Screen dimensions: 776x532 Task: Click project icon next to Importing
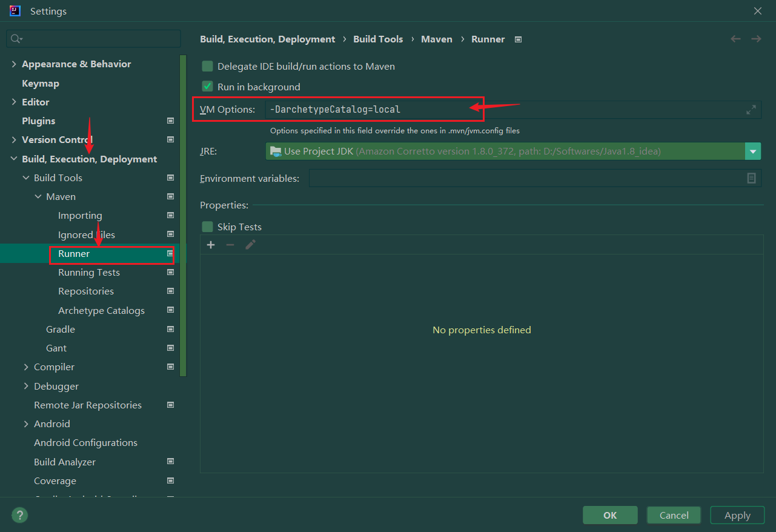coord(170,216)
